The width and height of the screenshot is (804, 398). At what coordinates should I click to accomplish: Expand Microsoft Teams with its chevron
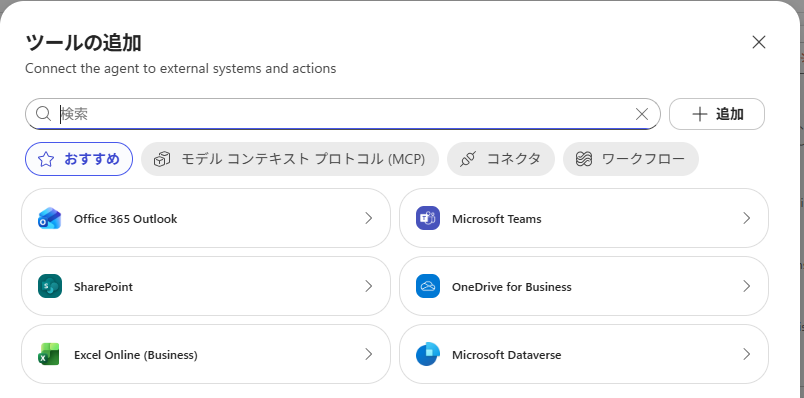pyautogui.click(x=747, y=218)
